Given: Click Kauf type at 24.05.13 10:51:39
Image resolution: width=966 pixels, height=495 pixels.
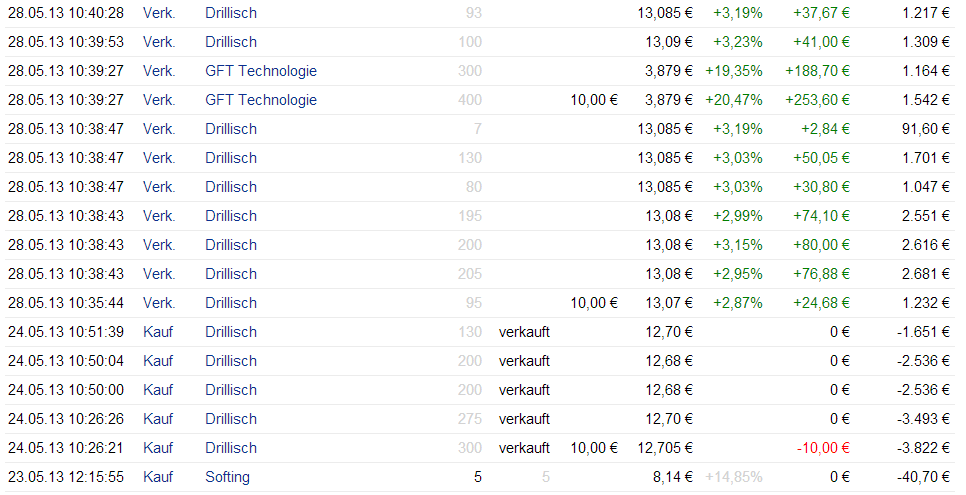Looking at the screenshot, I should tap(158, 332).
